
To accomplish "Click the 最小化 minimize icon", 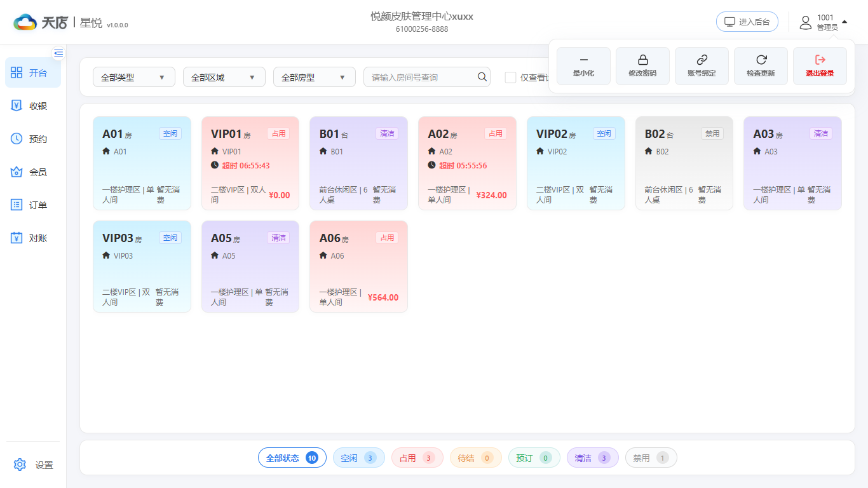I will (583, 60).
